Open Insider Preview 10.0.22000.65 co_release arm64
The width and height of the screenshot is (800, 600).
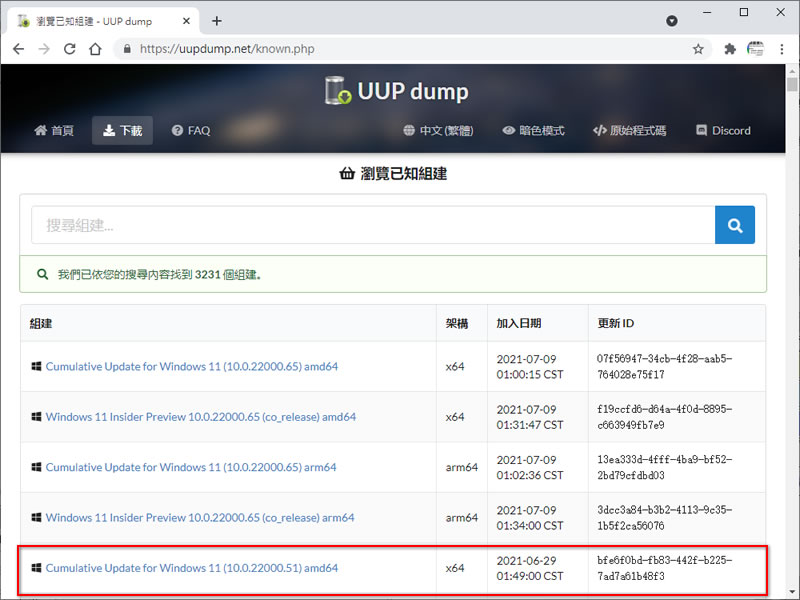200,517
